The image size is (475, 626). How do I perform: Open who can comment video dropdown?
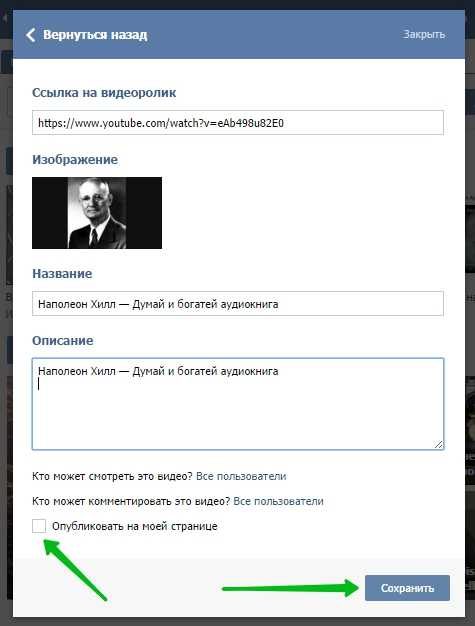(x=278, y=501)
